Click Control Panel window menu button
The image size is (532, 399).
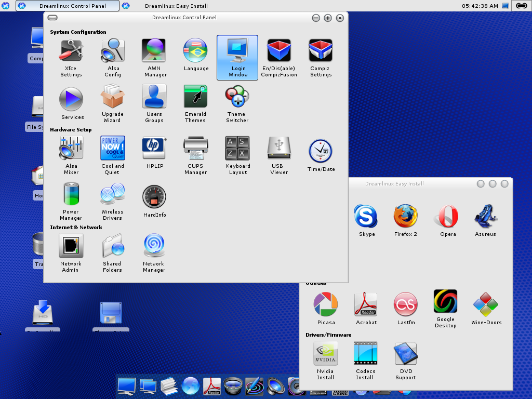pos(52,18)
